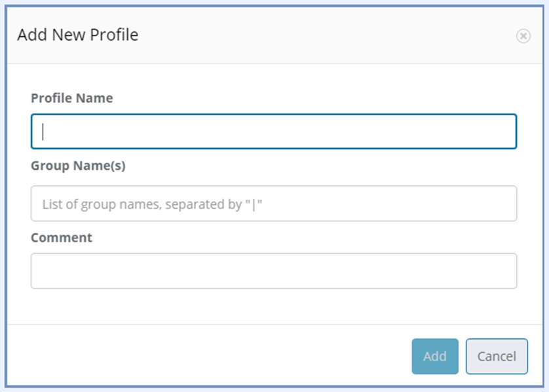The width and height of the screenshot is (549, 392).
Task: Click the Profile Name label
Action: coord(71,98)
